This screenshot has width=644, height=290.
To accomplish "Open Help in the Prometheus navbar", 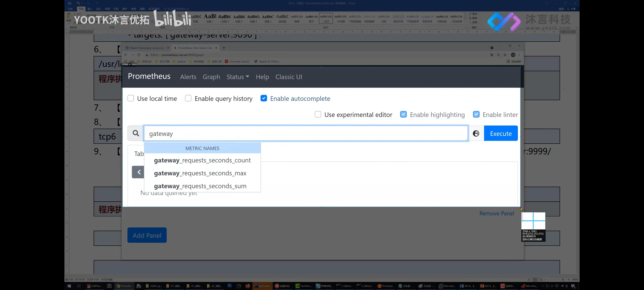I will [x=262, y=77].
